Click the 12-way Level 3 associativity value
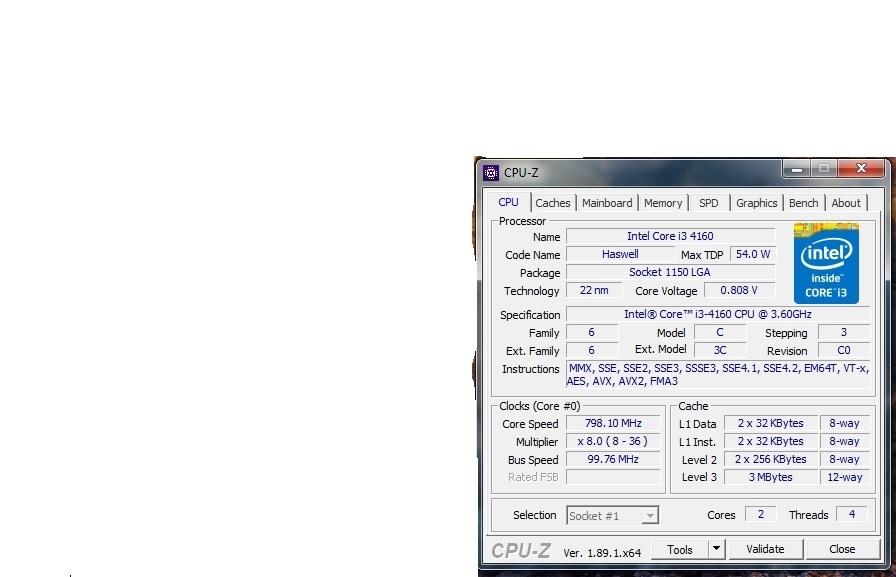Image resolution: width=896 pixels, height=577 pixels. tap(845, 477)
